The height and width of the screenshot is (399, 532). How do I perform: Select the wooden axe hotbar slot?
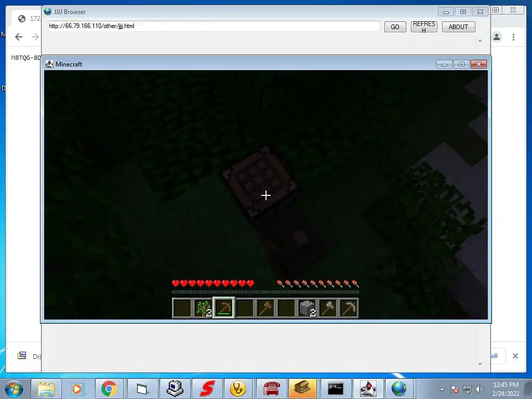click(x=265, y=308)
